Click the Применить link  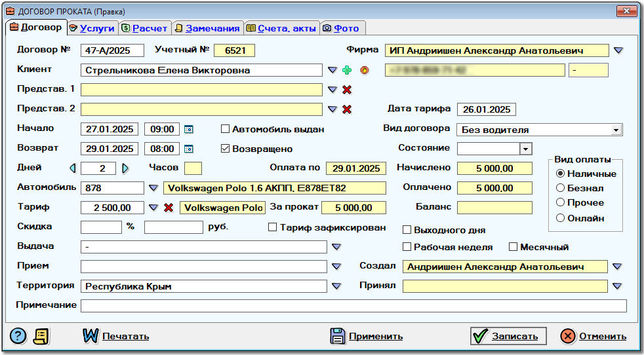[x=376, y=337]
